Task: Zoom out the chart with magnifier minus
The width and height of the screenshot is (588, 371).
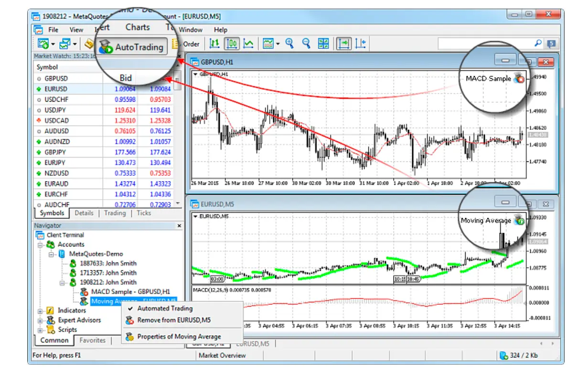Action: 306,44
